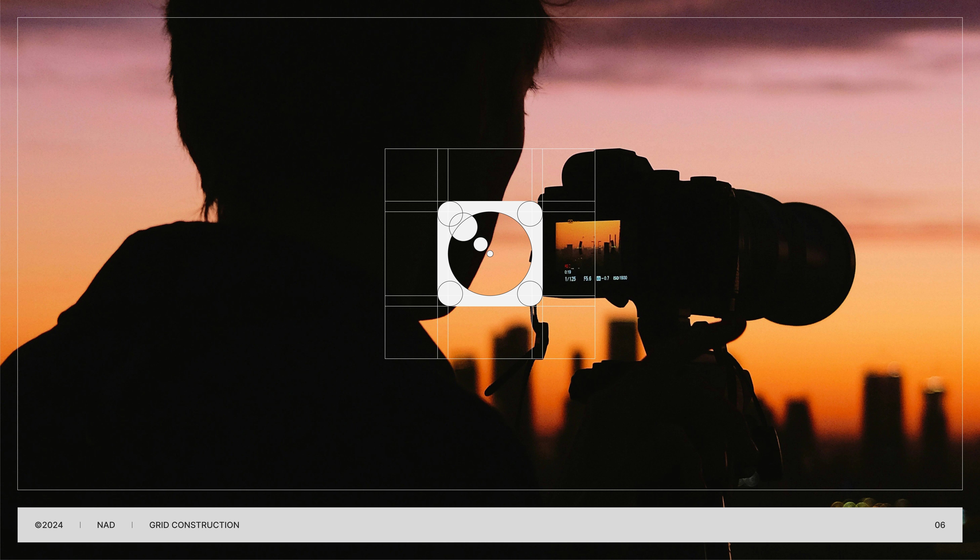Image resolution: width=980 pixels, height=560 pixels.
Task: Click the GRID CONSTRUCTION footer title
Action: point(194,525)
